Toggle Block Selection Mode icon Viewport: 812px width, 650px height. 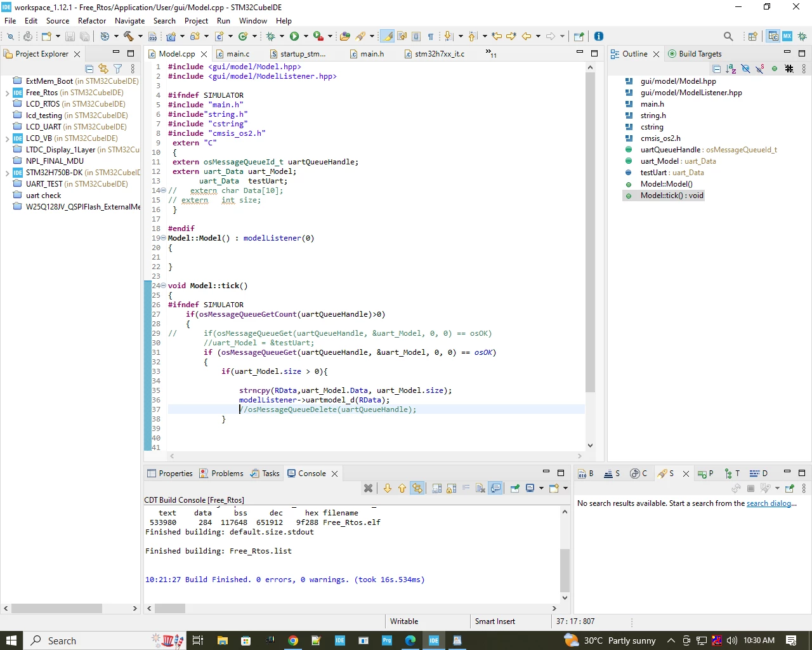coord(416,36)
